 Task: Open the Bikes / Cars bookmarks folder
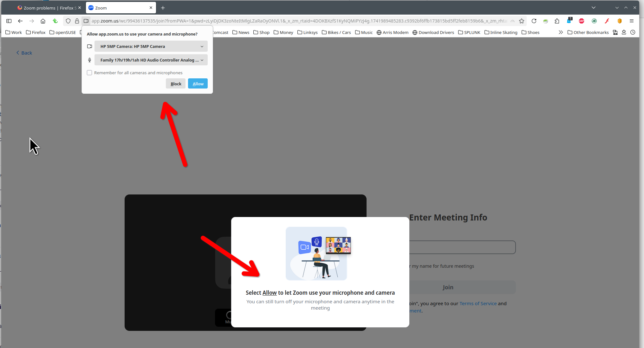click(336, 32)
